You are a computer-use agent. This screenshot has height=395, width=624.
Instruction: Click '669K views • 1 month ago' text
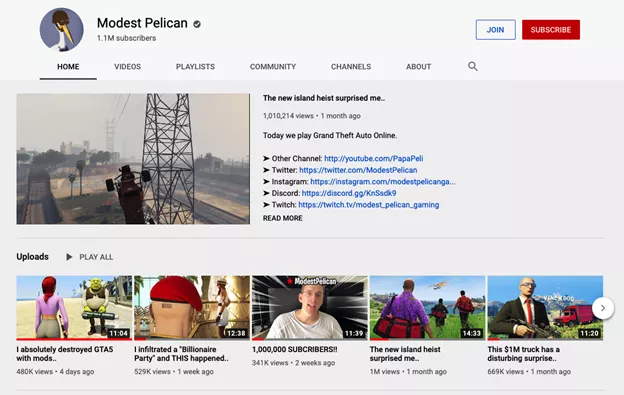(529, 372)
